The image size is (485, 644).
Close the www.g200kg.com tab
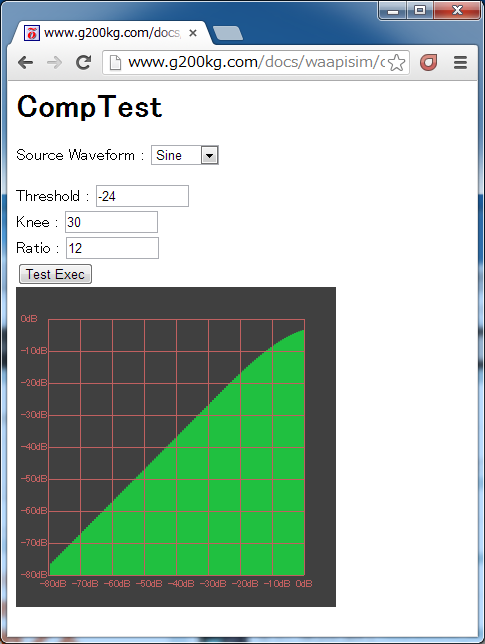tap(193, 33)
